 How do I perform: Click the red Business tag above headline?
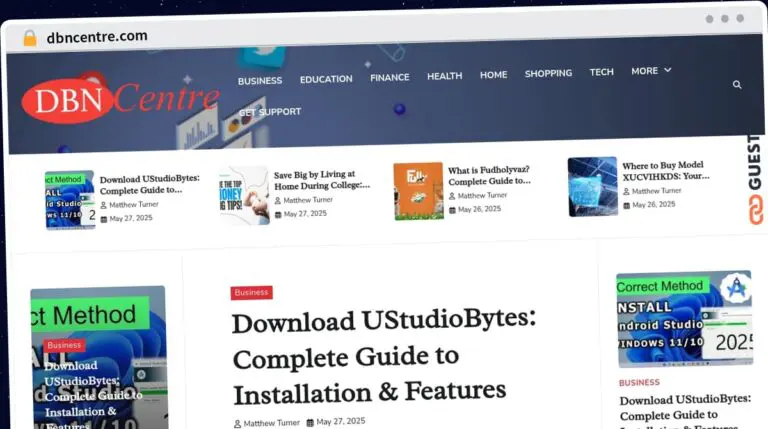pyautogui.click(x=251, y=292)
